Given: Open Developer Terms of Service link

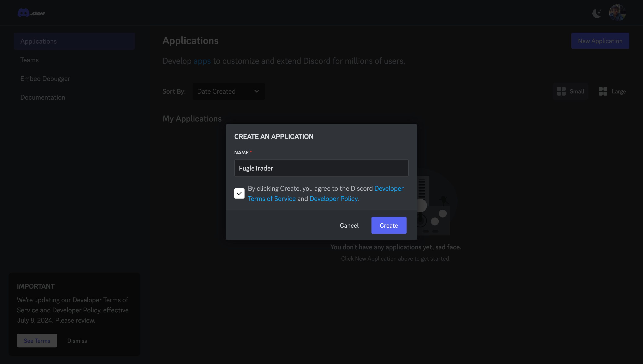Looking at the screenshot, I should 272,199.
